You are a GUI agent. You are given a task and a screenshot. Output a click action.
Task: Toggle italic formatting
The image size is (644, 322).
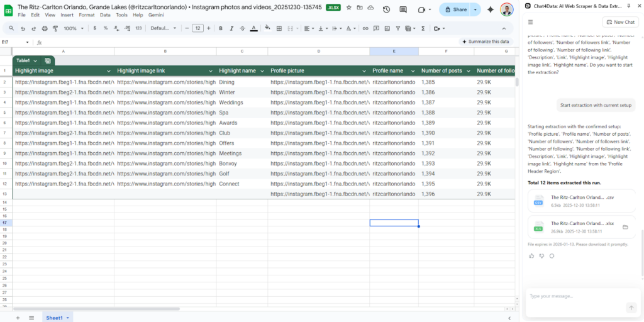click(231, 28)
